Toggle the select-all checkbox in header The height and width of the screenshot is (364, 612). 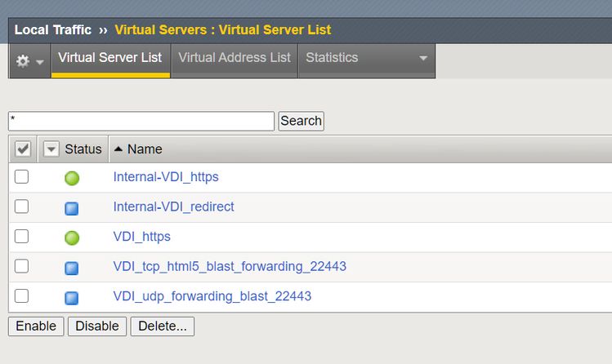click(x=23, y=149)
